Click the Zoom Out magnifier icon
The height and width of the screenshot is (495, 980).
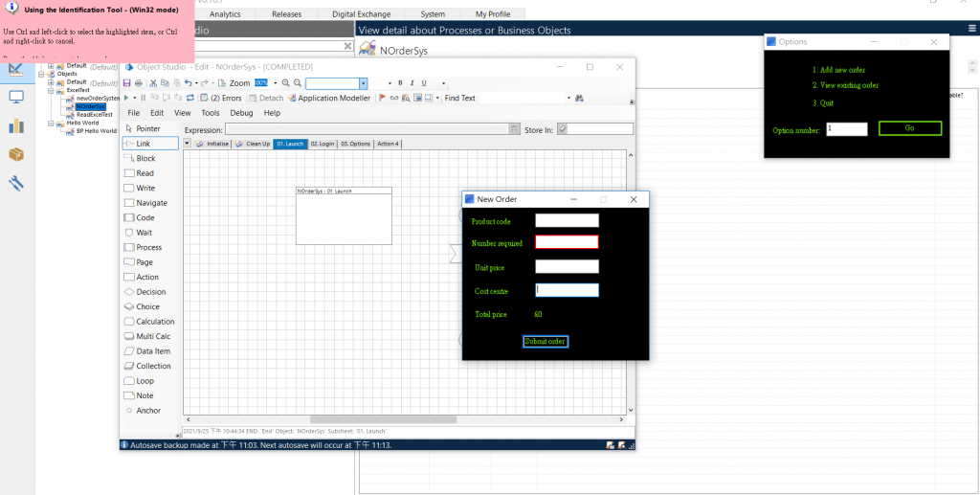[x=298, y=83]
